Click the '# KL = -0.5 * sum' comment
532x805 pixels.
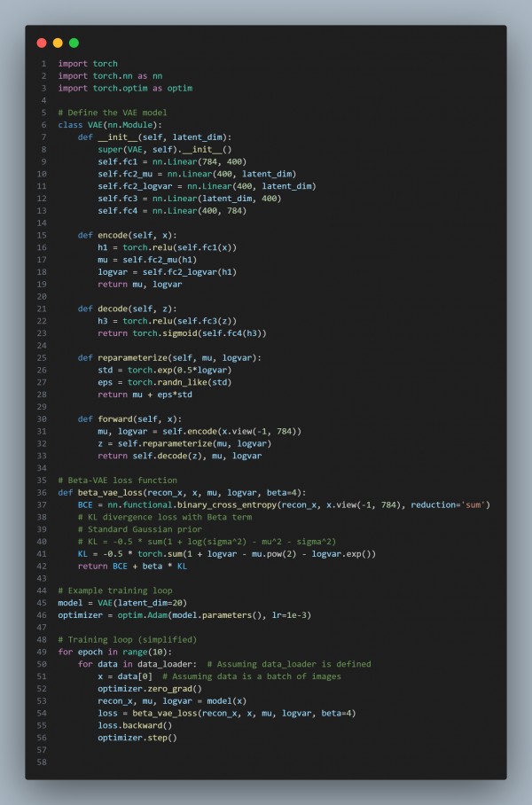[207, 542]
